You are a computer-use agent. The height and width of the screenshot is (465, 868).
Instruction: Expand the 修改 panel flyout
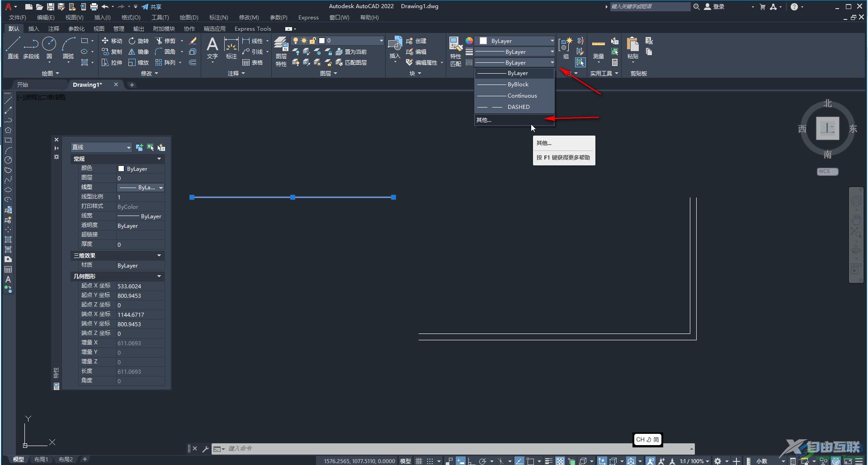coord(150,73)
